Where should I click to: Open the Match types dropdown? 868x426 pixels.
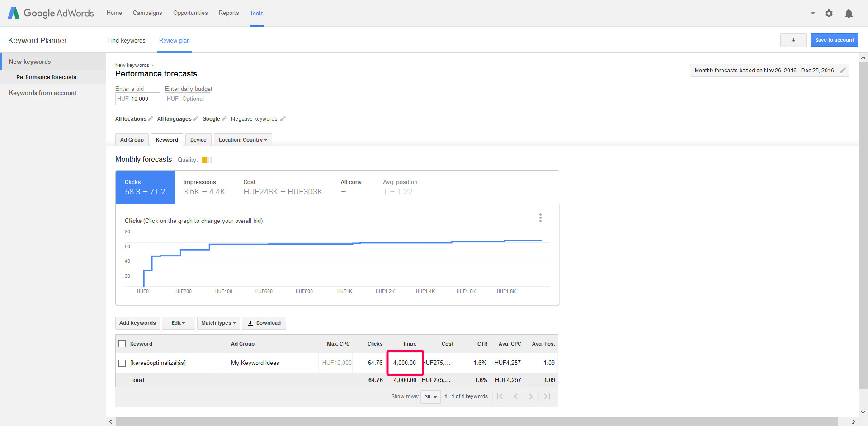point(218,323)
